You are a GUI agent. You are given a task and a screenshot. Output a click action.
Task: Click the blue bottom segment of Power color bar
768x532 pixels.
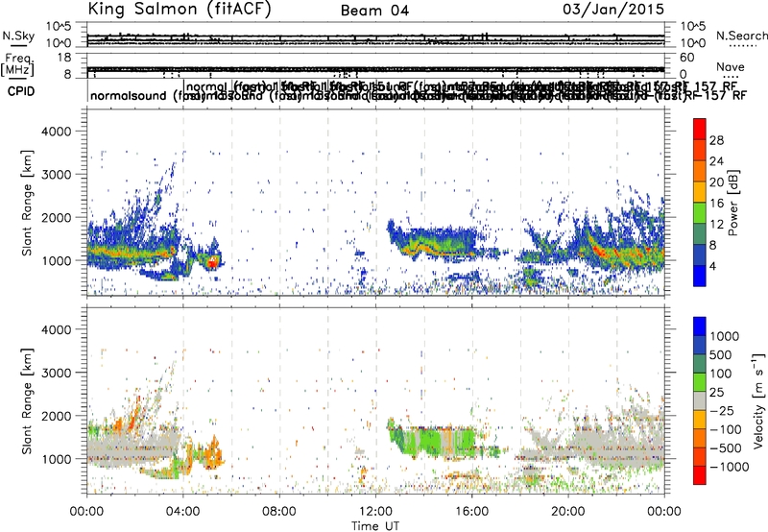[700, 278]
